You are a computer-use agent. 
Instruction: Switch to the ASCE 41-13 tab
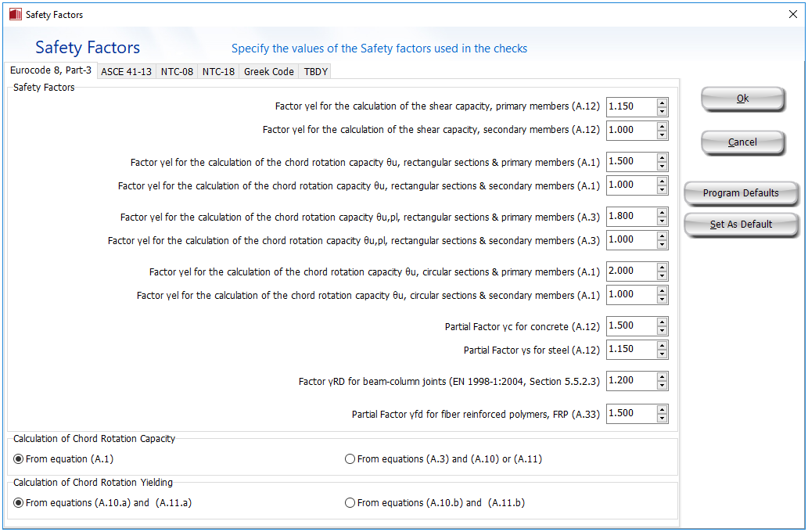coord(126,71)
